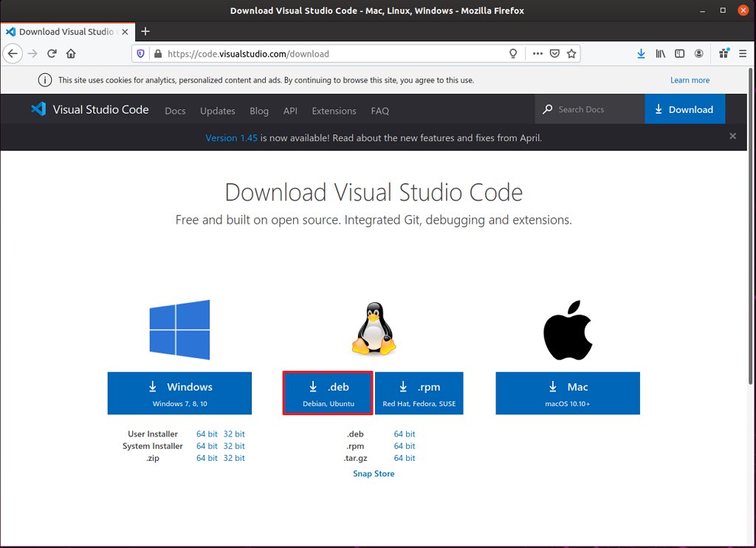Open page actions three-dot menu
The width and height of the screenshot is (756, 548).
point(537,54)
